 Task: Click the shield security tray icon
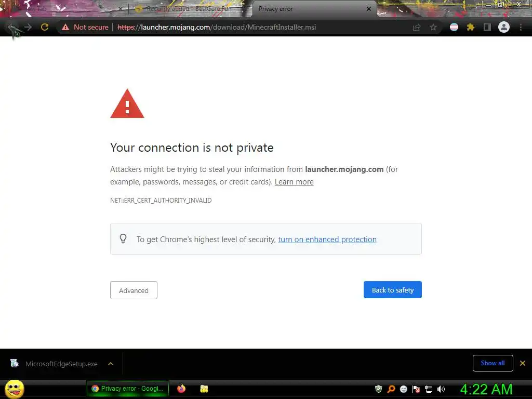coord(379,389)
